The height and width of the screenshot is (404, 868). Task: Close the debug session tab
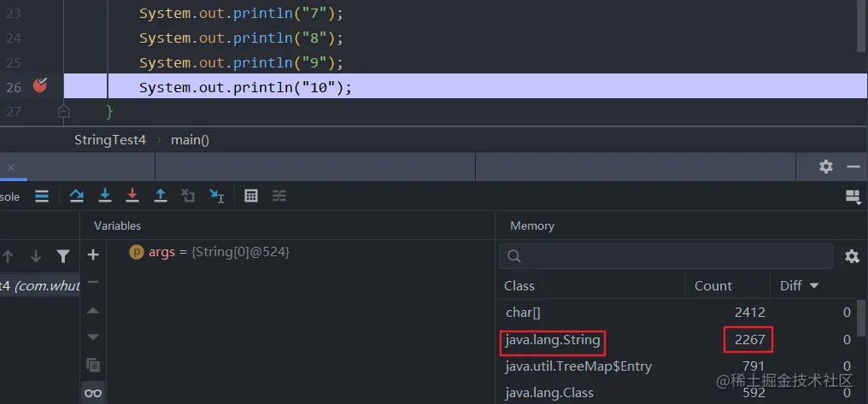click(11, 167)
